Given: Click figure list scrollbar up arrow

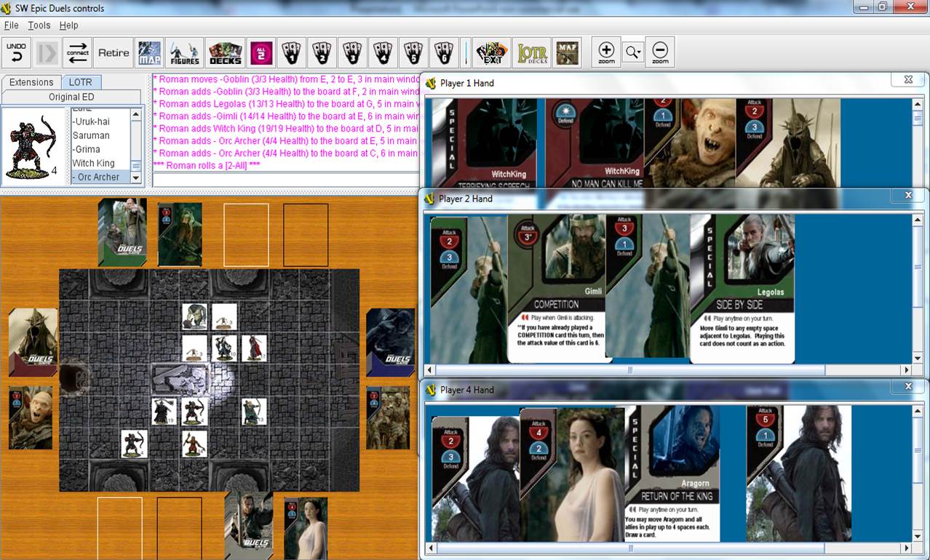Looking at the screenshot, I should pos(135,114).
